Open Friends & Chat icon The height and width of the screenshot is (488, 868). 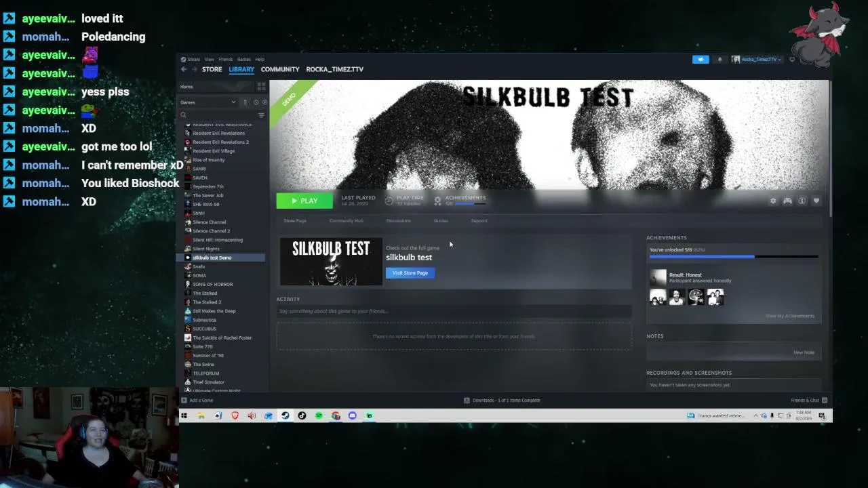pos(825,400)
